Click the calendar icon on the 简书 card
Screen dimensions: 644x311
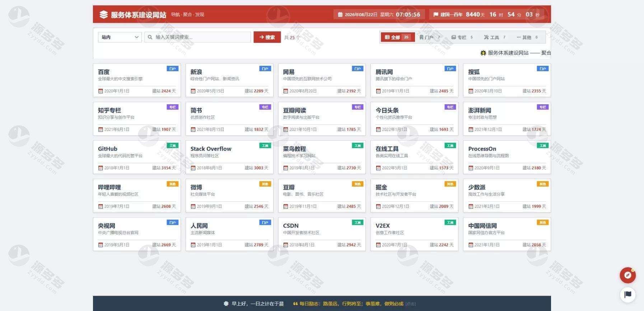[193, 130]
